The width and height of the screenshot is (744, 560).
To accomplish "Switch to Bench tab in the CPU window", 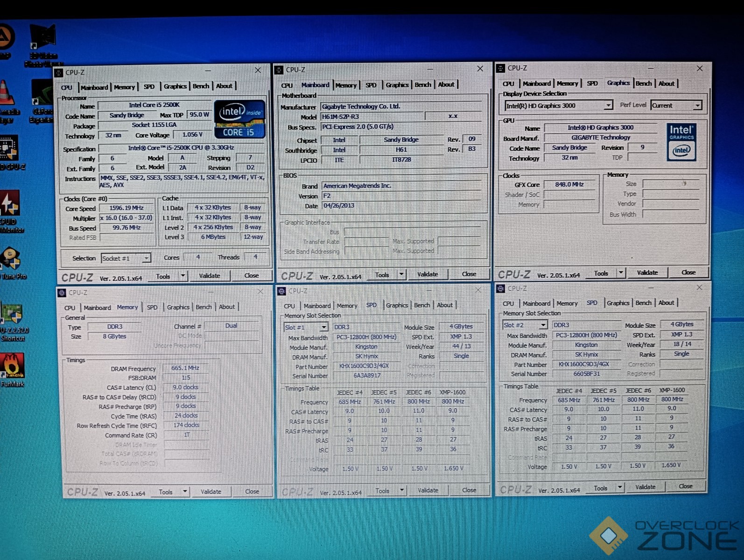I will point(201,86).
